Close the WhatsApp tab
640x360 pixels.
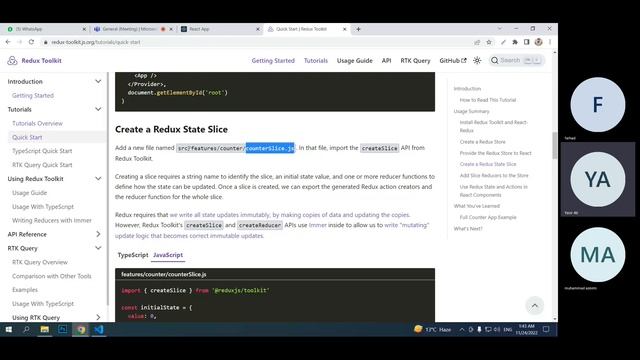[84, 29]
